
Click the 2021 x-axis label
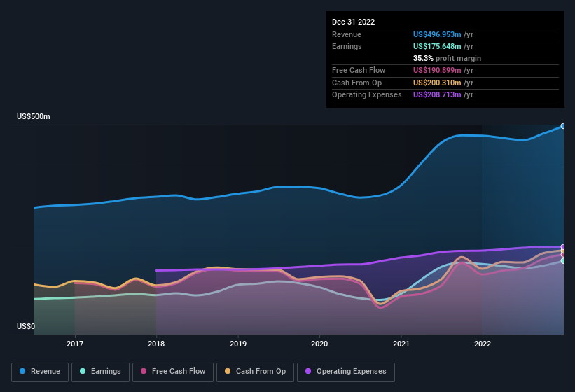(401, 344)
